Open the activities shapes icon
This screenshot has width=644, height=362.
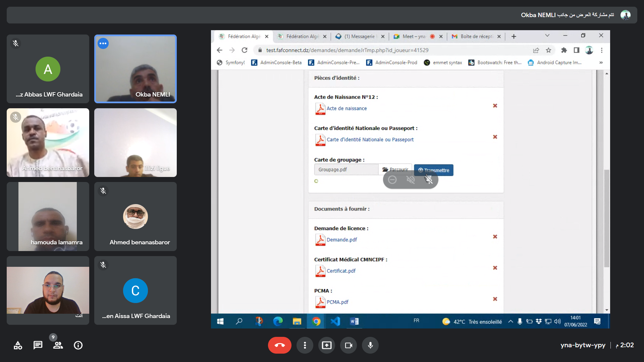pyautogui.click(x=18, y=345)
